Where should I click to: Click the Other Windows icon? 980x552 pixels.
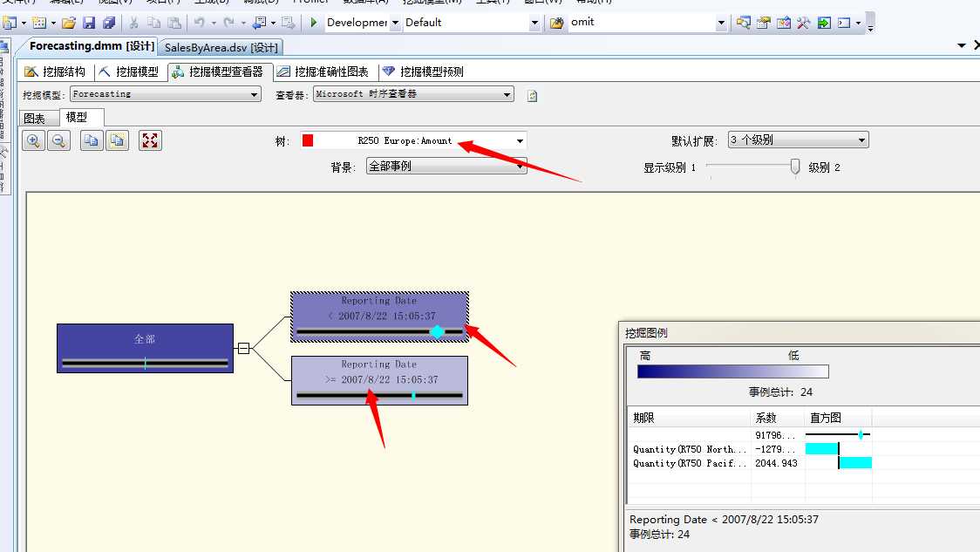[x=844, y=24]
